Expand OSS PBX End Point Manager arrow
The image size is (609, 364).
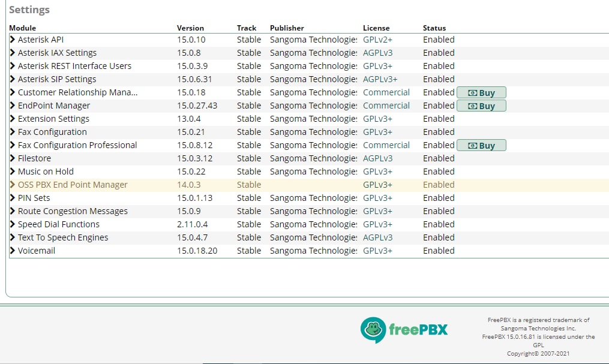click(x=13, y=185)
